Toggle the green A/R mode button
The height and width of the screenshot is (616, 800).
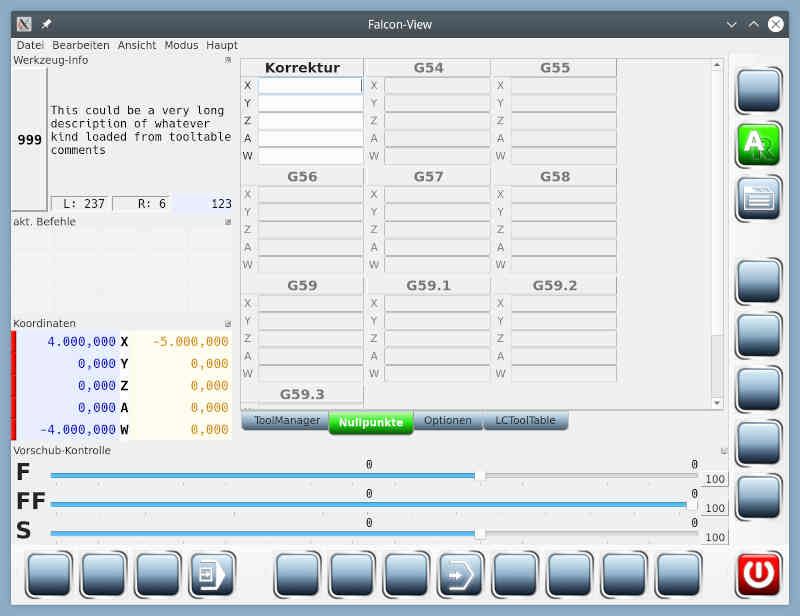759,145
